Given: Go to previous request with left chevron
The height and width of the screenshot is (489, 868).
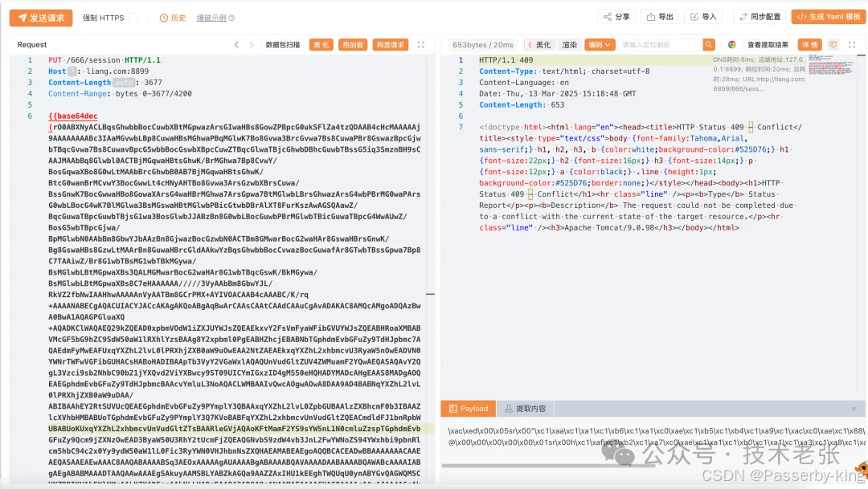Looking at the screenshot, I should click(236, 45).
